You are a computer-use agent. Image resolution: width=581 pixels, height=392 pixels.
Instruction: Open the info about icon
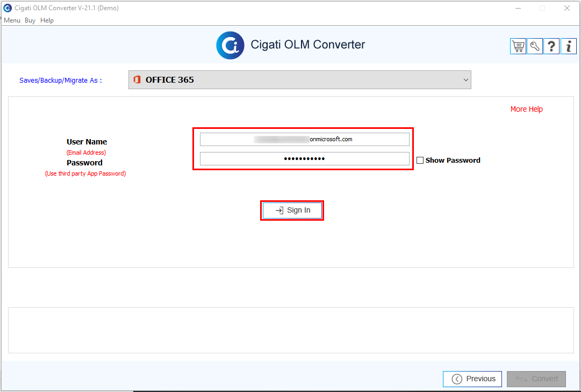point(569,46)
